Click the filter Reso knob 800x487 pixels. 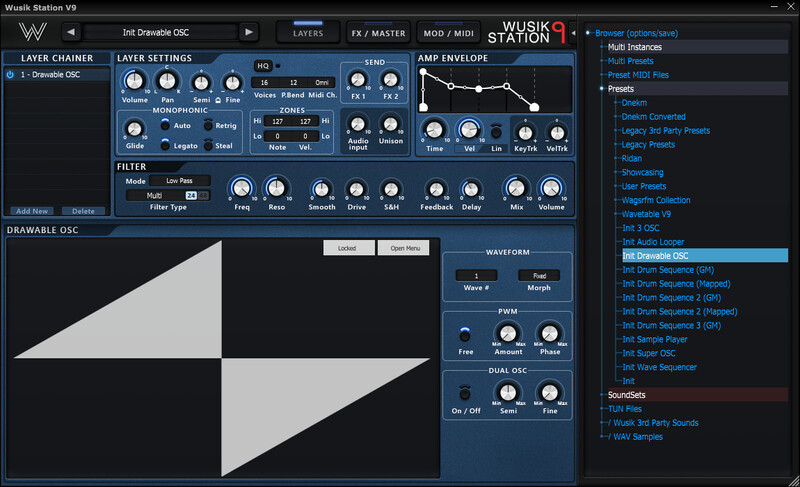coord(277,189)
